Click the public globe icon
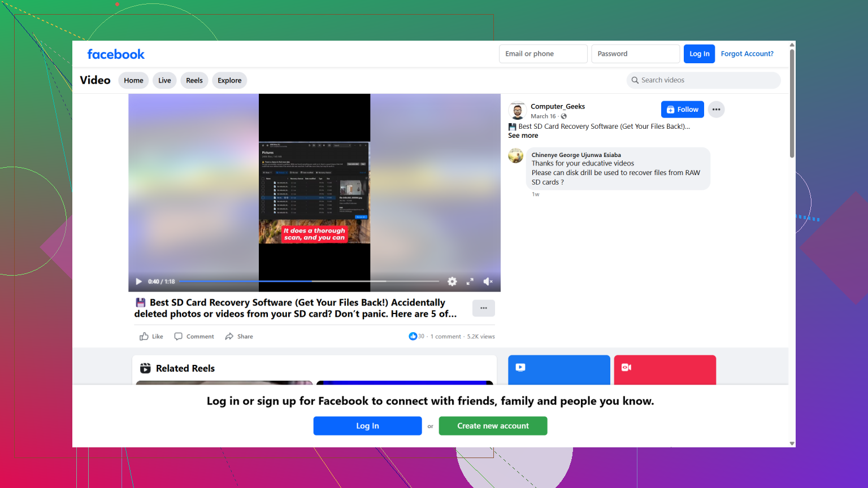 (x=563, y=116)
